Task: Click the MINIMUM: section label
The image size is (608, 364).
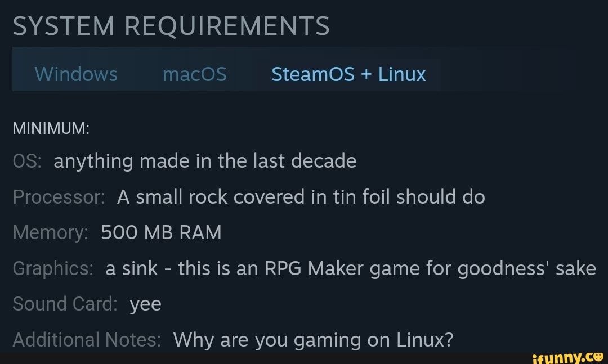Action: [x=51, y=128]
